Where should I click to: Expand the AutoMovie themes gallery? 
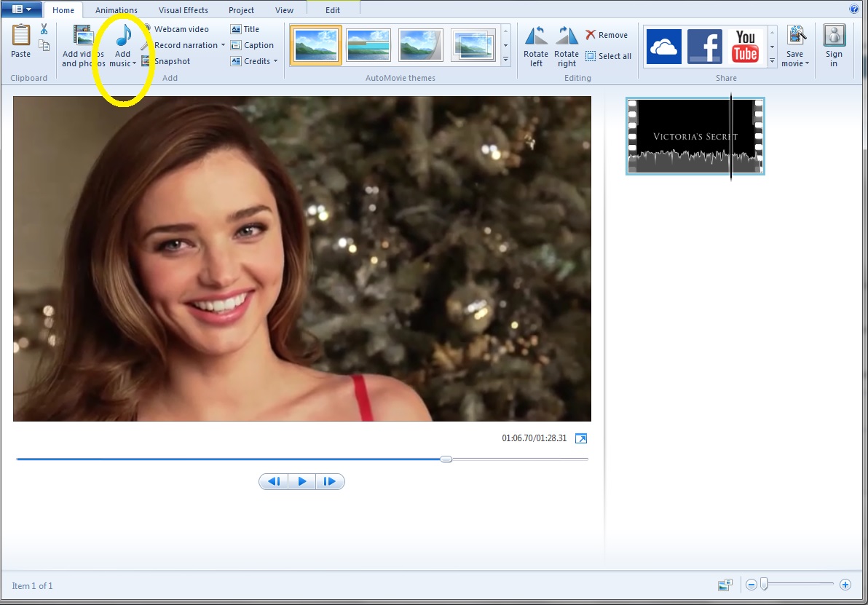click(x=505, y=59)
